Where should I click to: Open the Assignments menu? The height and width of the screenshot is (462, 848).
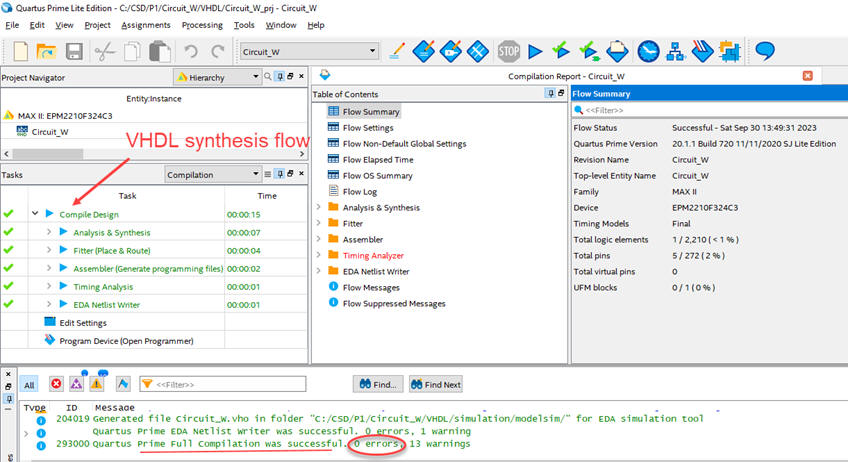pyautogui.click(x=145, y=25)
